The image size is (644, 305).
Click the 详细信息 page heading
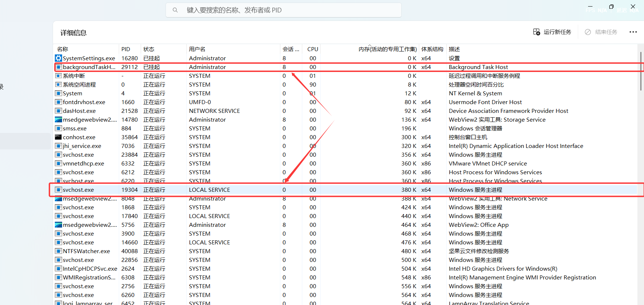coord(73,33)
